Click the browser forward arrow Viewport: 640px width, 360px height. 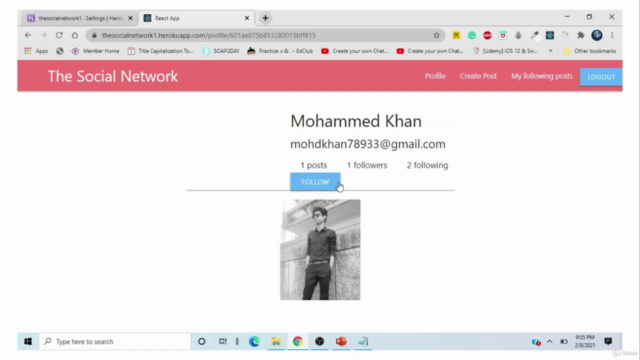(44, 35)
